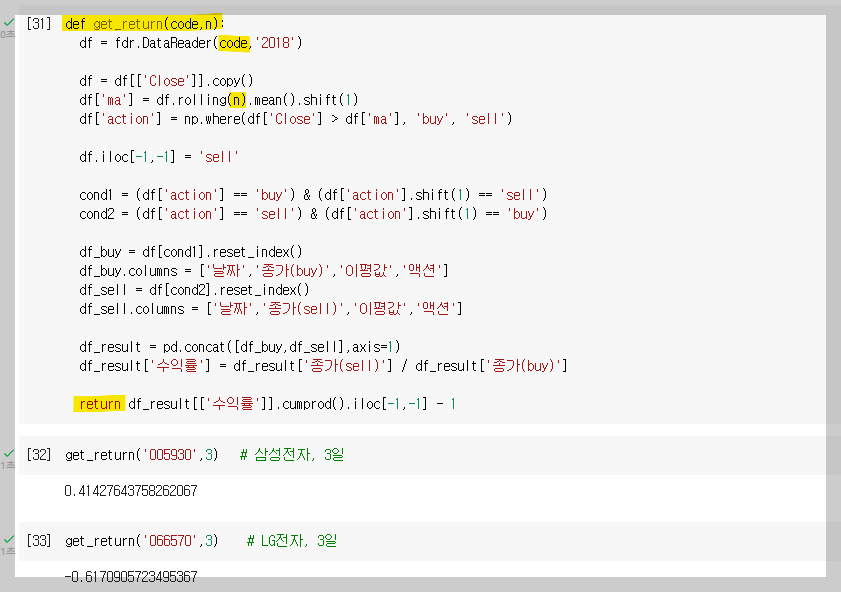Click the df.iloc[-1,-1] = 'sell' line

(x=159, y=157)
